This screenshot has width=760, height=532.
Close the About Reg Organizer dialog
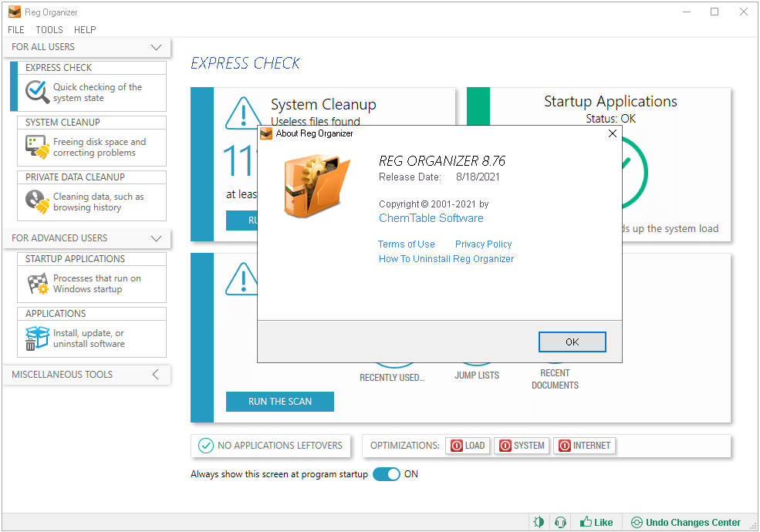coord(612,133)
